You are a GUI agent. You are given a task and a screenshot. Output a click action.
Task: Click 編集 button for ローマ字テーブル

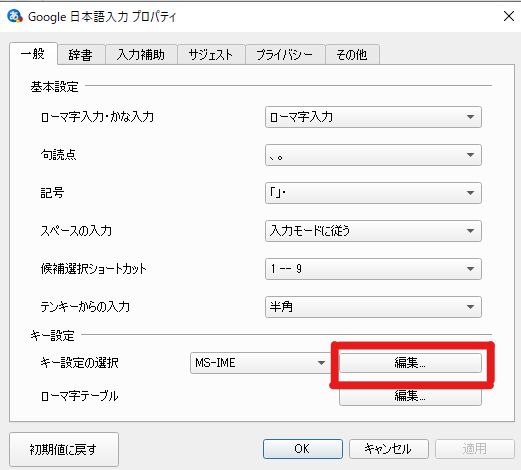(410, 396)
